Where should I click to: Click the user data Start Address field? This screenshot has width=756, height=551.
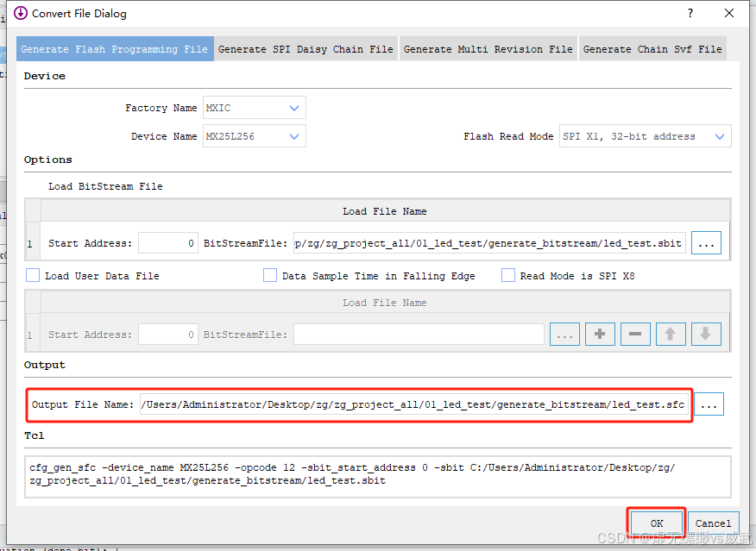[x=167, y=334]
